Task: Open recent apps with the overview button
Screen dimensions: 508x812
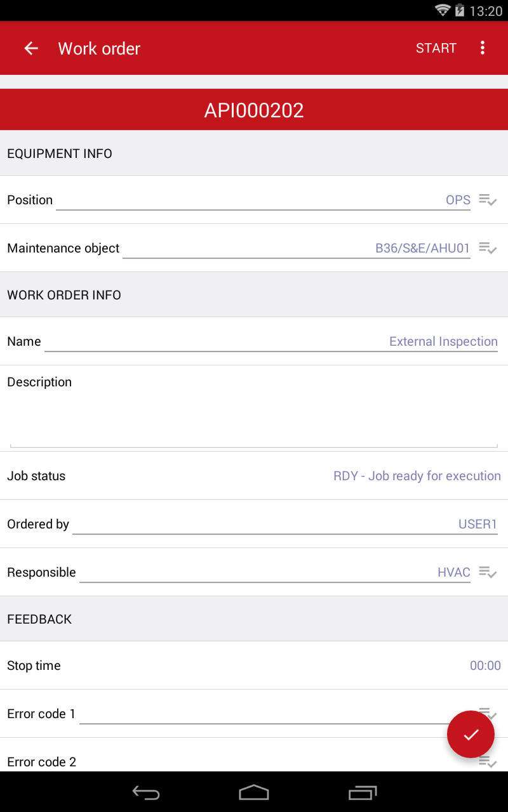Action: 363,792
